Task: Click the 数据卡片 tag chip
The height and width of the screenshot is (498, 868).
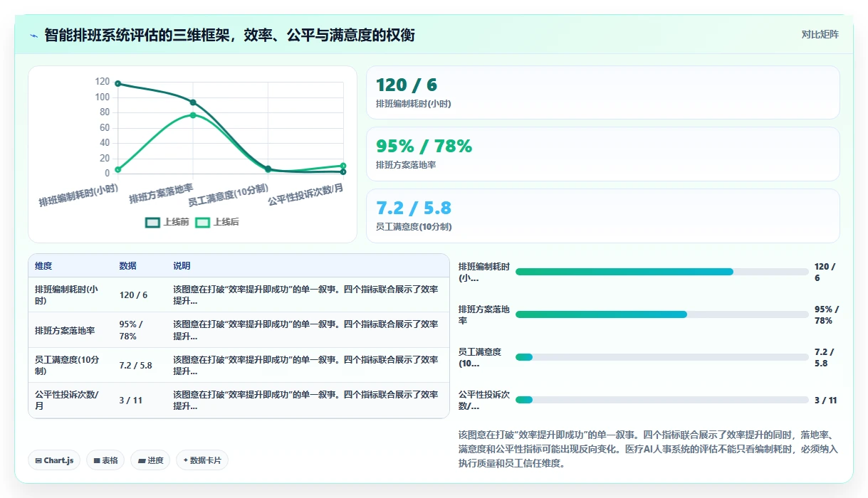Action: pos(202,460)
